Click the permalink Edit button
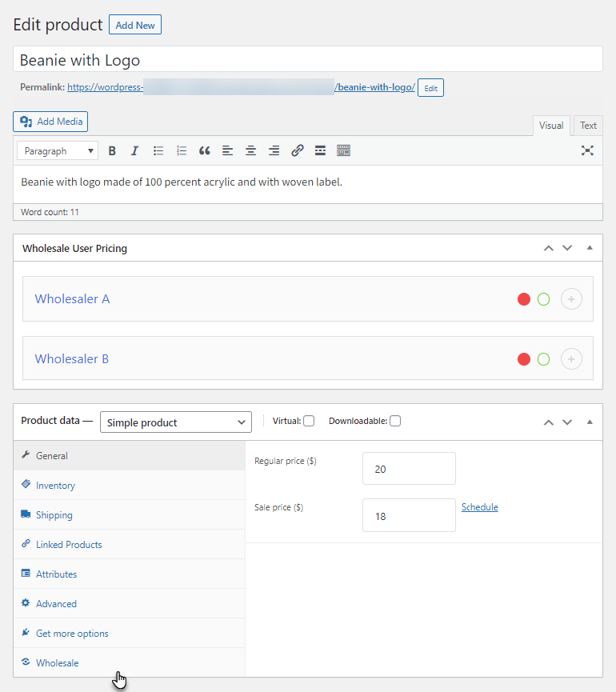Screen dimensions: 616x692 click(x=430, y=88)
